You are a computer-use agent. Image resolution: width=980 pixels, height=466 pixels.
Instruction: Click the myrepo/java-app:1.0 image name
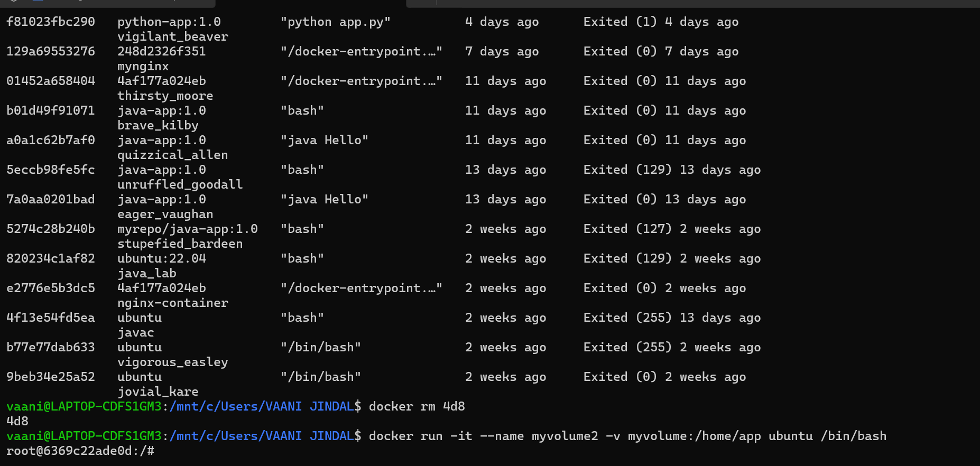click(187, 229)
